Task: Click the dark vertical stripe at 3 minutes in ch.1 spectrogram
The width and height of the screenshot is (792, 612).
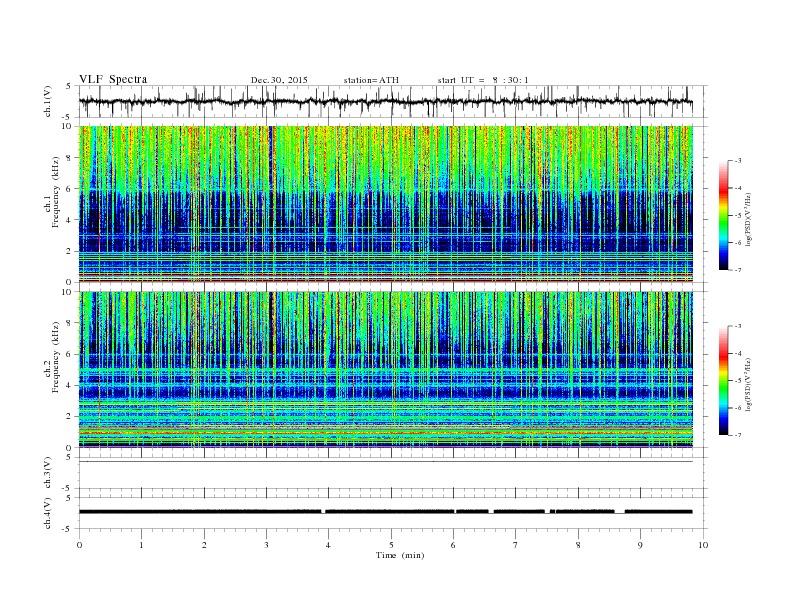Action: [270, 204]
